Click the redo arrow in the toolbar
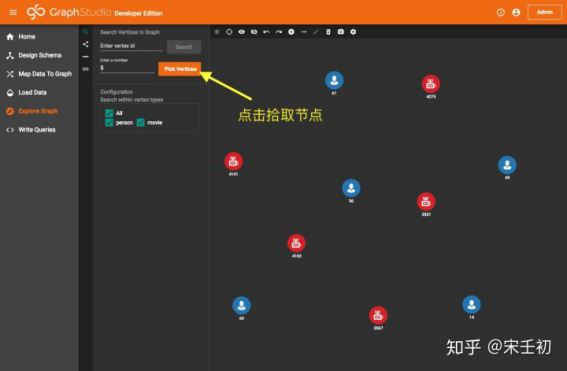The height and width of the screenshot is (371, 567). [278, 32]
